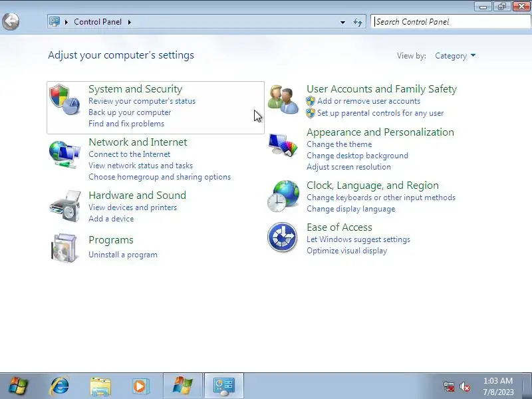Focus the Search Control Panel box
This screenshot has width=532, height=399.
[x=451, y=22]
